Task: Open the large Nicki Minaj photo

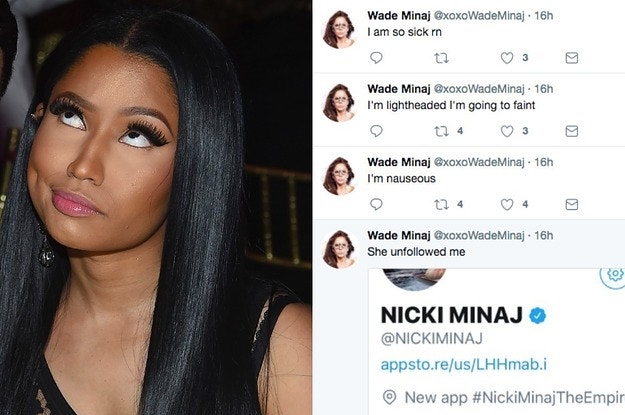Action: point(155,207)
